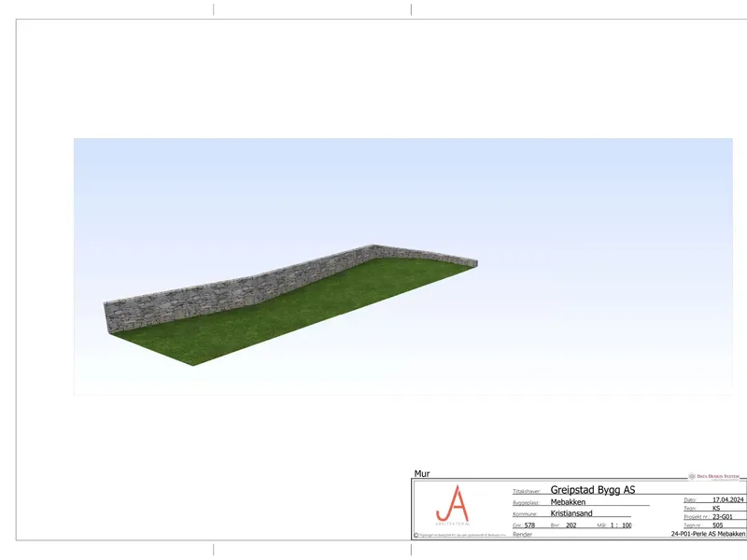This screenshot has height=560, width=747.
Task: Click the 'Tiltakshaver' field label
Action: pos(527,492)
